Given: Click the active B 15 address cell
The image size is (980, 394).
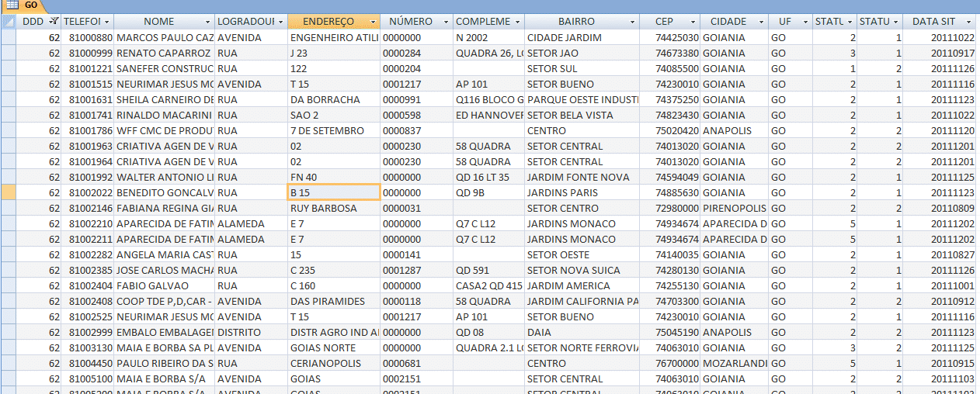Looking at the screenshot, I should point(333,192).
